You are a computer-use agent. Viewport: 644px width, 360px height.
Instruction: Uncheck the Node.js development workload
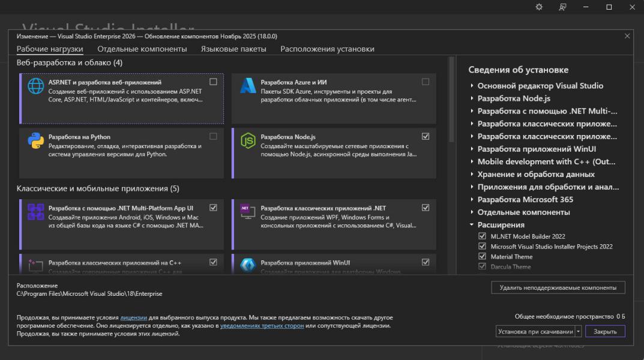pyautogui.click(x=426, y=136)
